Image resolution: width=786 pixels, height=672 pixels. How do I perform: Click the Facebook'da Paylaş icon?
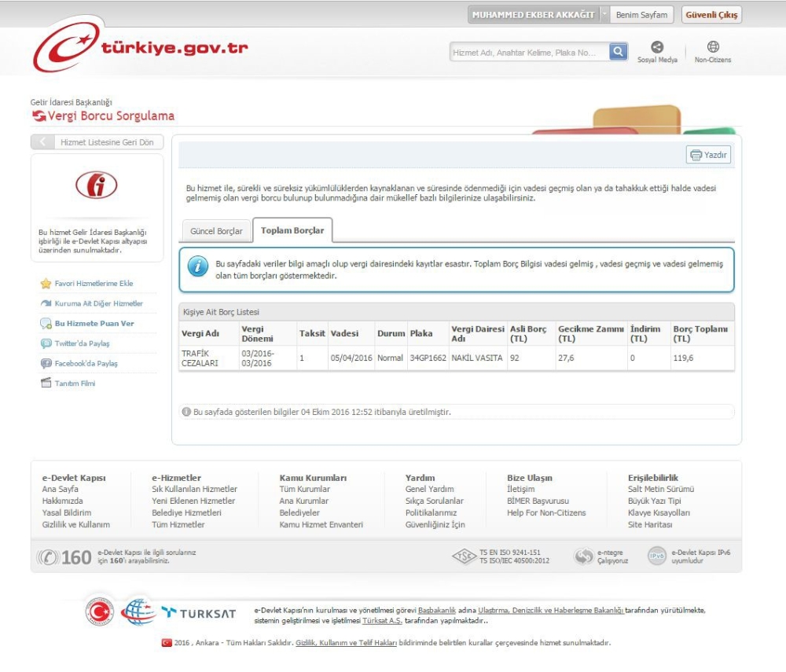46,364
